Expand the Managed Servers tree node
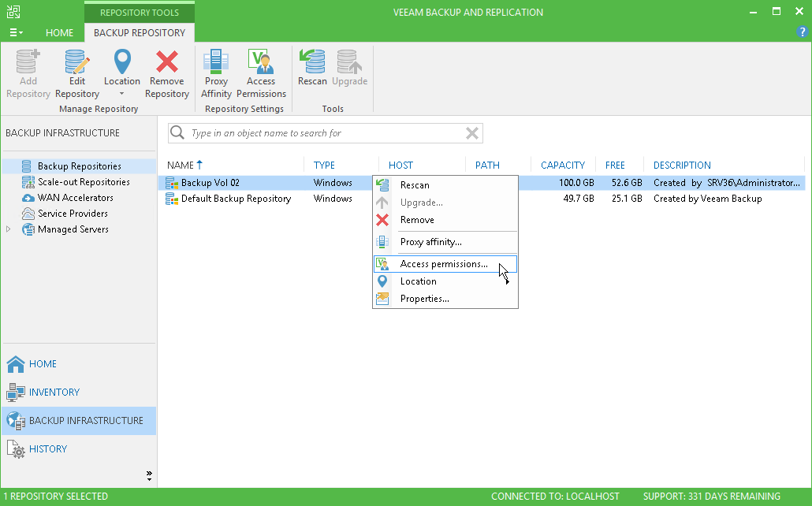This screenshot has height=506, width=812. (9, 229)
